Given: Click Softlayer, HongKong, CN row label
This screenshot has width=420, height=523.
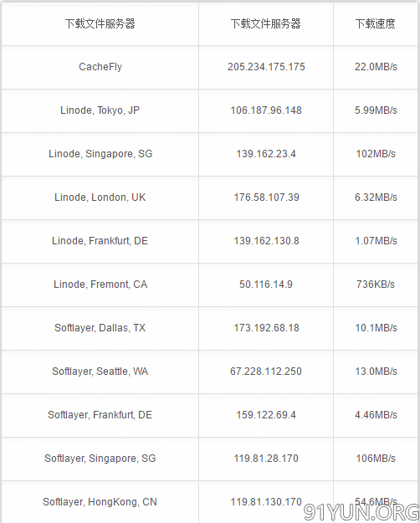Looking at the screenshot, I should coord(100,502).
